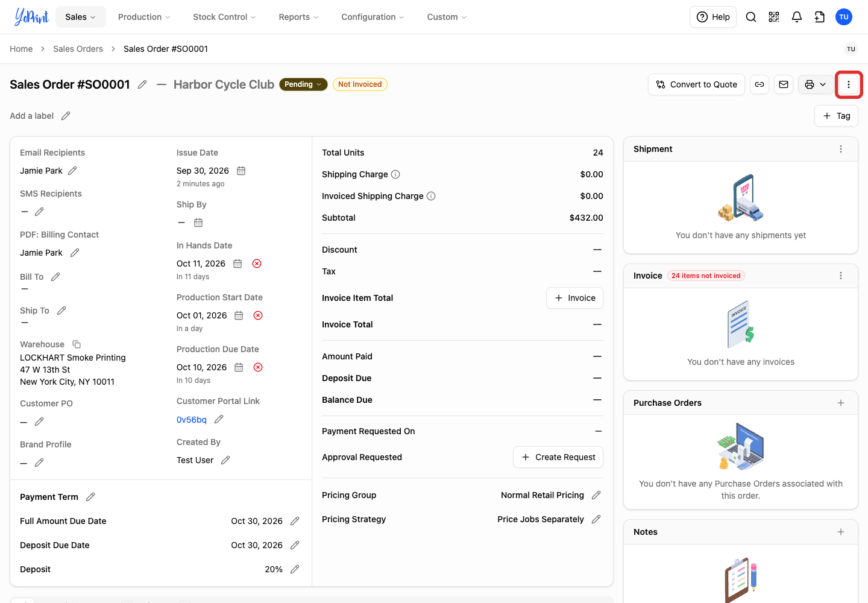
Task: Edit the Add a label pencil
Action: pos(66,116)
